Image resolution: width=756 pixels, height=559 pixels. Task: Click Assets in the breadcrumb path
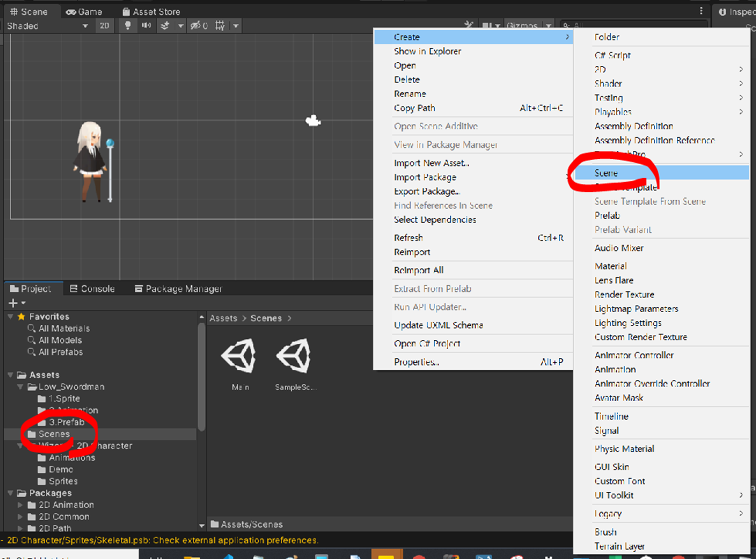pos(223,318)
